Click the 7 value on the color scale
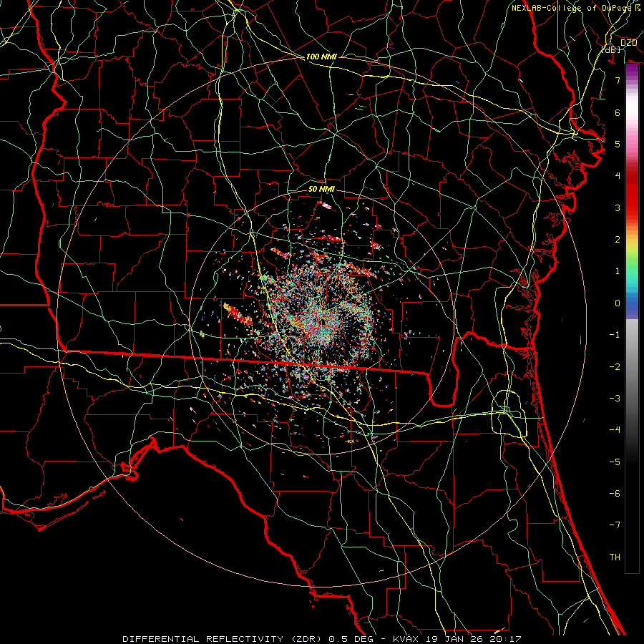The height and width of the screenshot is (644, 644). tap(618, 80)
